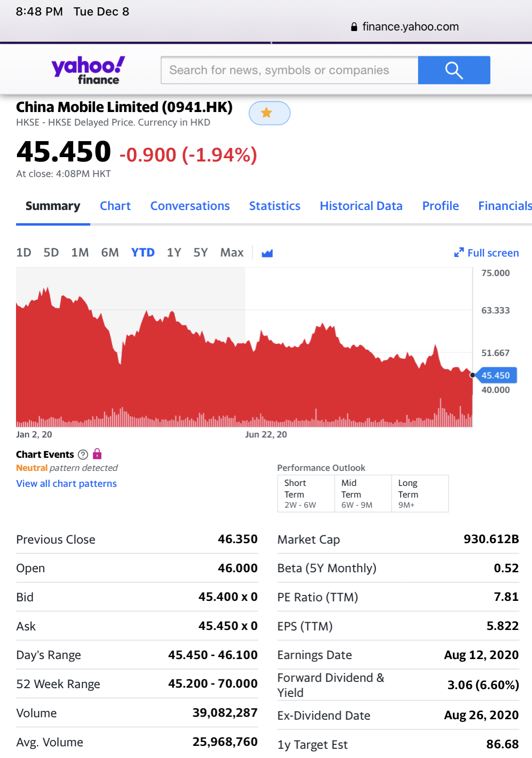532x758 pixels.
Task: Click the purple lock icon by Chart Events
Action: (x=97, y=454)
